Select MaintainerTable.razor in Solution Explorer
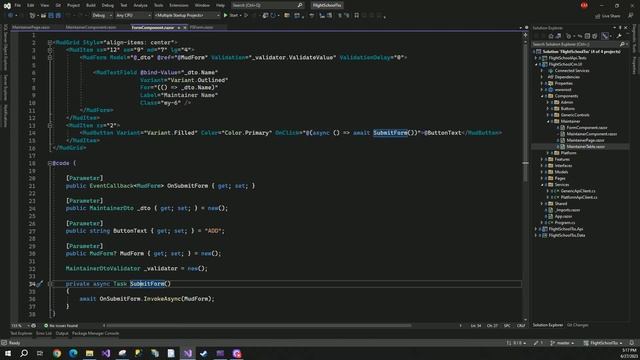 (x=586, y=147)
